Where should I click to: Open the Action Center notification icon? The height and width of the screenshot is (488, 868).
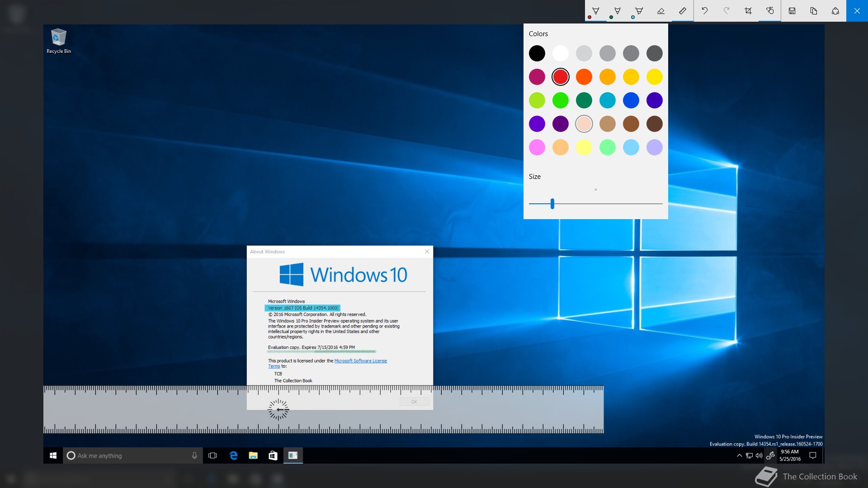pyautogui.click(x=813, y=455)
